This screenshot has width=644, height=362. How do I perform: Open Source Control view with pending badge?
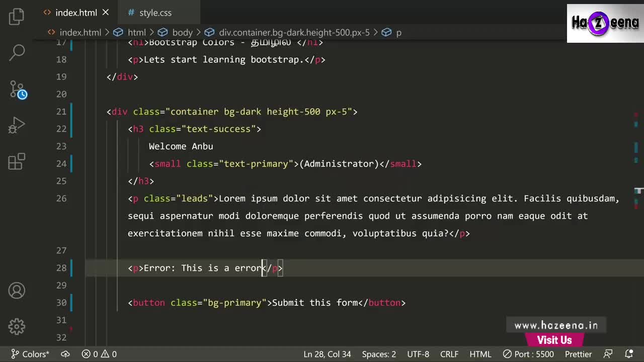[18, 90]
